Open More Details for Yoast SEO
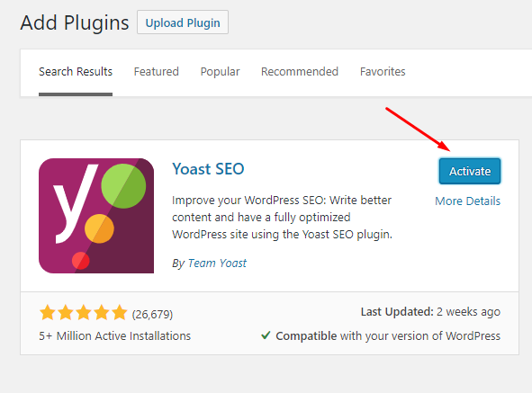 click(x=467, y=201)
